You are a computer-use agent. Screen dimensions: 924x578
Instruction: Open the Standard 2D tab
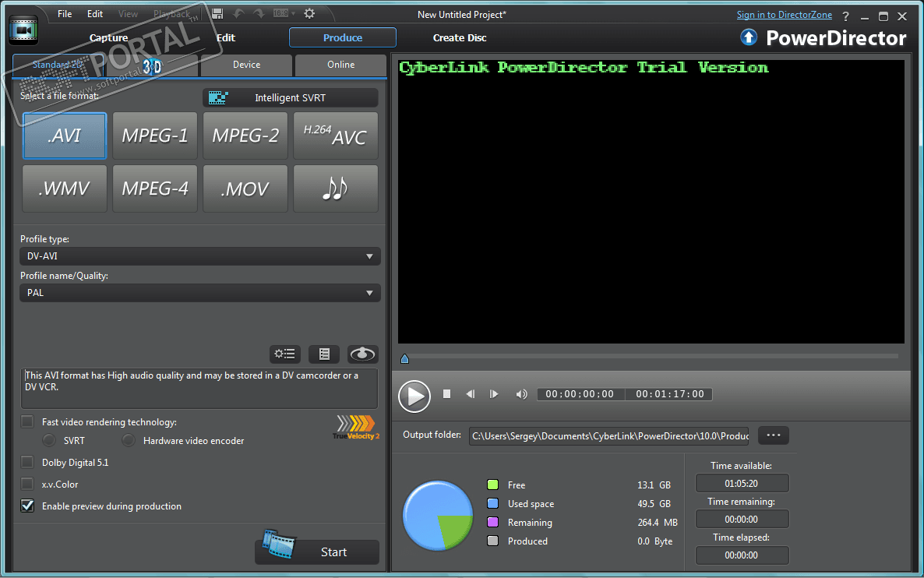tap(58, 65)
